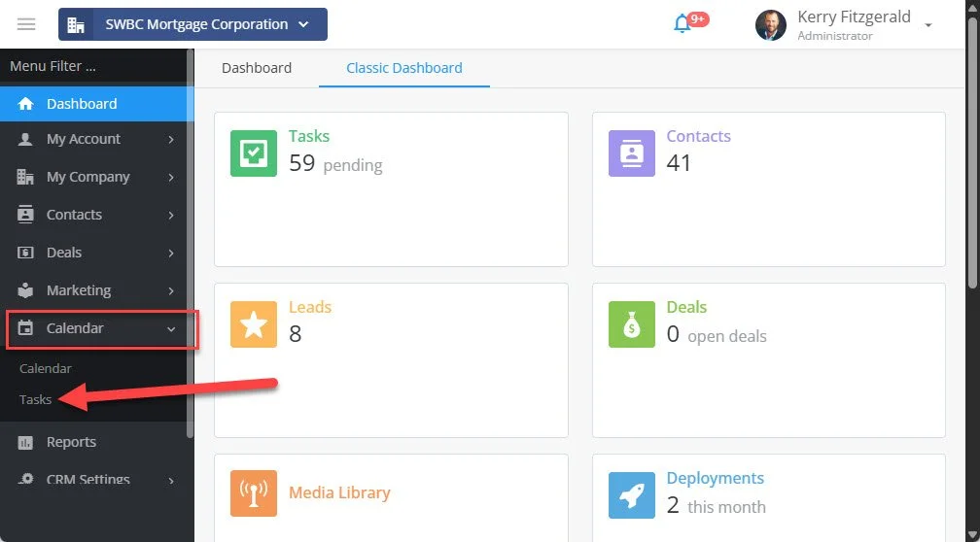This screenshot has width=980, height=542.
Task: Click the My Account person icon
Action: coord(25,139)
